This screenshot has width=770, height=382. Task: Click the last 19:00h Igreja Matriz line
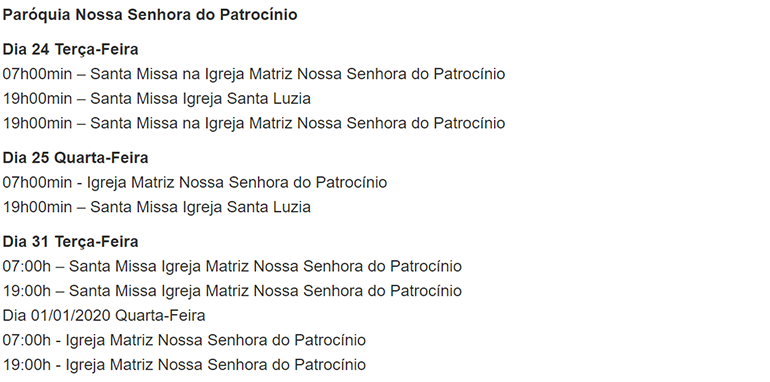(x=184, y=365)
